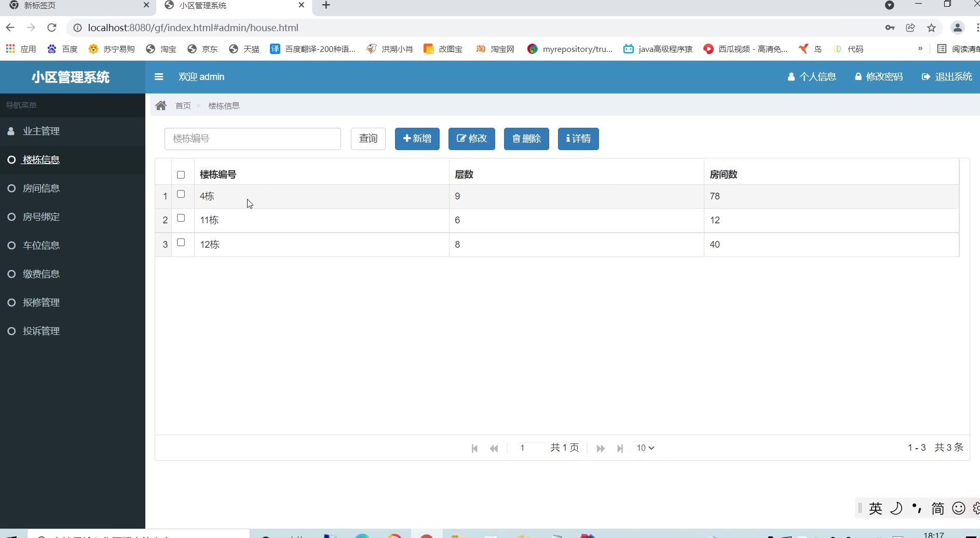Show more bookmarks via chevron
Viewport: 980px width, 538px height.
coord(920,48)
